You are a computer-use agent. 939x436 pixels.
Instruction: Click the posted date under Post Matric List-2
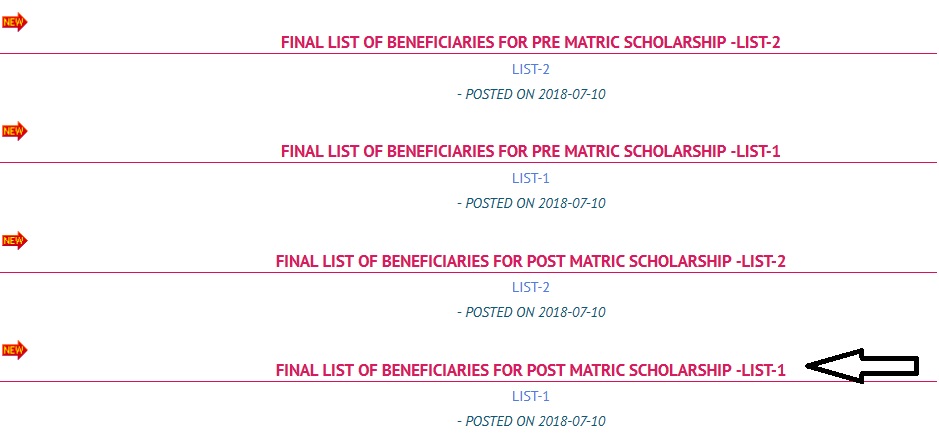pos(531,313)
